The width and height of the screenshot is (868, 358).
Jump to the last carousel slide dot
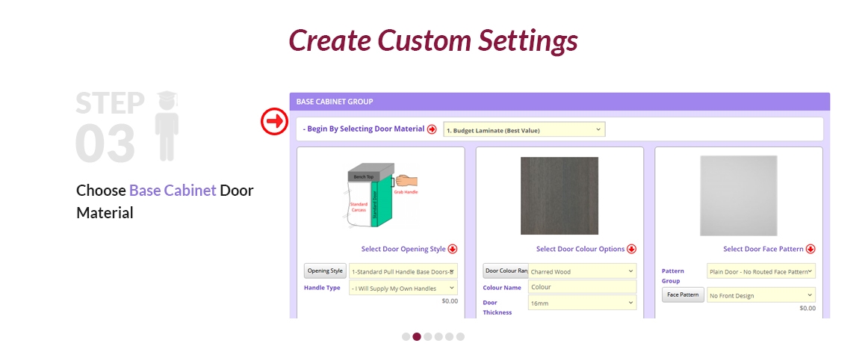click(460, 336)
